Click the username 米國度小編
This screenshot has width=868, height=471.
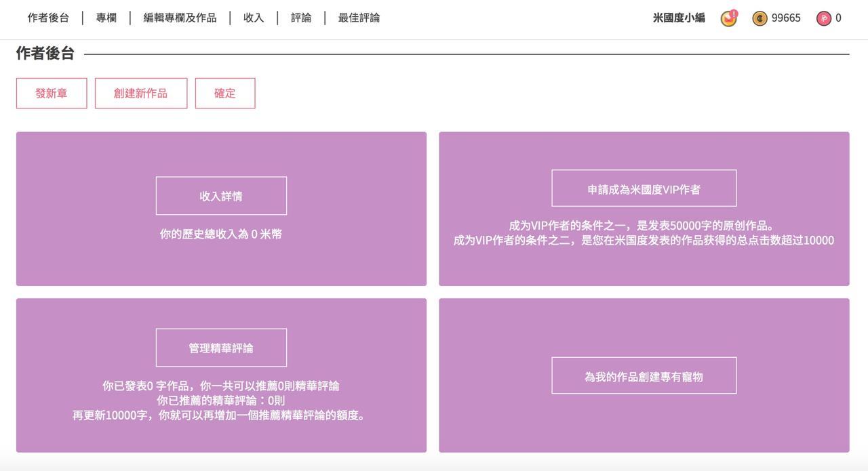pos(679,18)
